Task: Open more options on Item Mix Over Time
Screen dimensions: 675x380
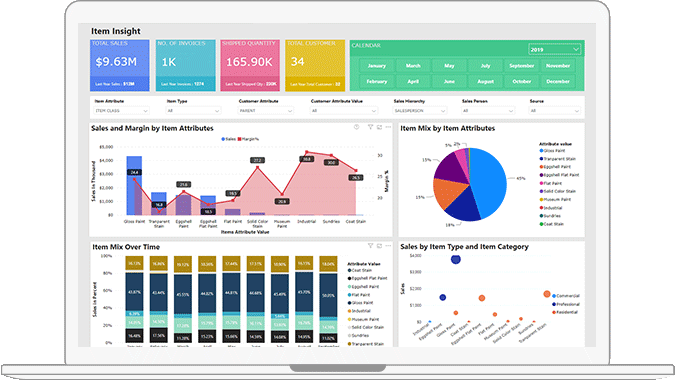Action: pyautogui.click(x=388, y=246)
